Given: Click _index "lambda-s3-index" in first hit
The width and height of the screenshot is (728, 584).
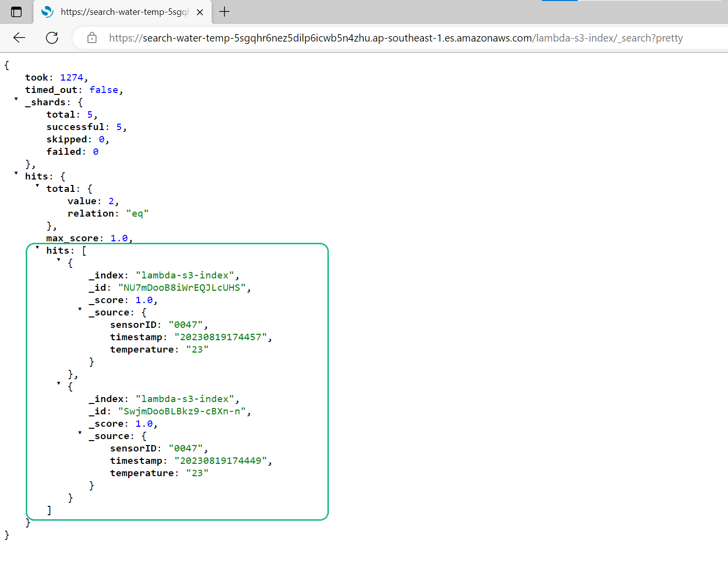Looking at the screenshot, I should point(185,275).
